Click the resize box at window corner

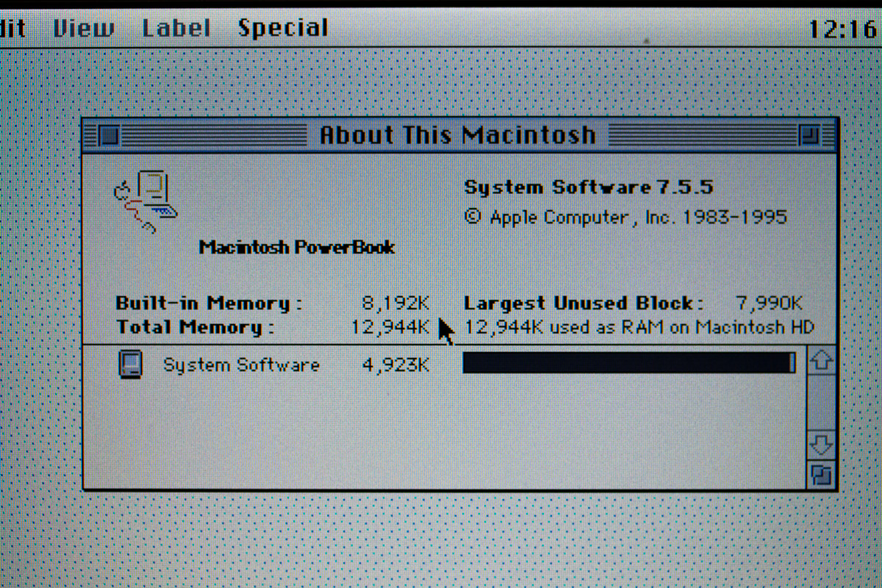click(x=821, y=475)
